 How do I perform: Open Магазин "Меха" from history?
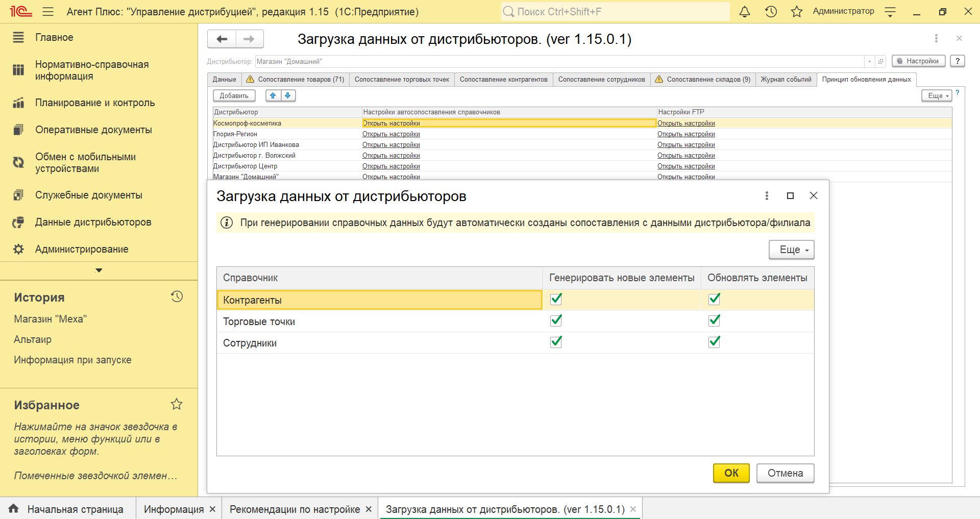(x=50, y=319)
